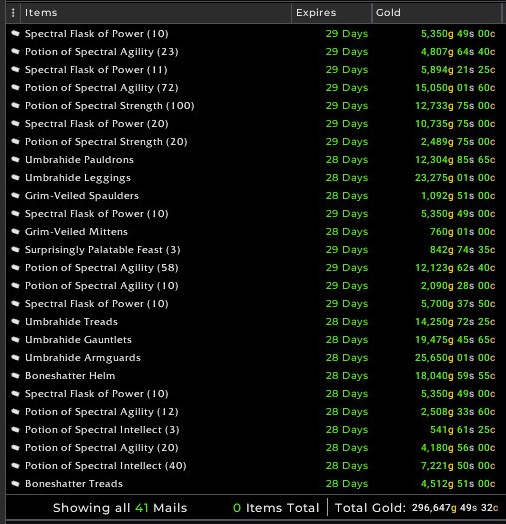Screen dimensions: 506x524
Task: Click mail icon beside Surprisingly Palatable Feast (3)
Action: (15, 250)
